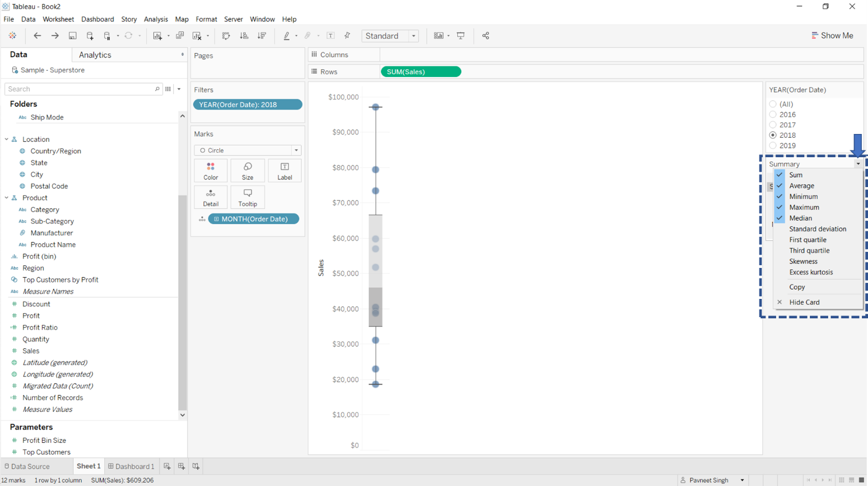The image size is (868, 486).
Task: Click the Show/Hide Cards icon
Action: (438, 35)
